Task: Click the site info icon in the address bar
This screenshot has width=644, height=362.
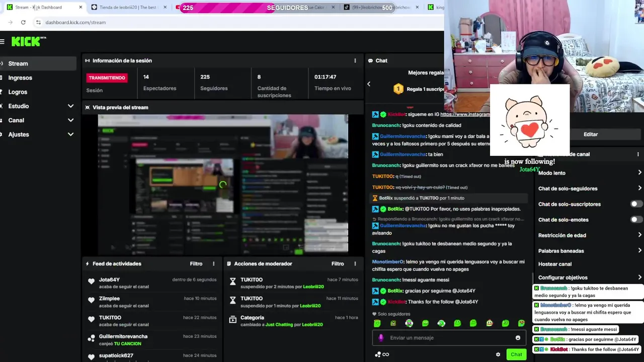Action: (38, 22)
